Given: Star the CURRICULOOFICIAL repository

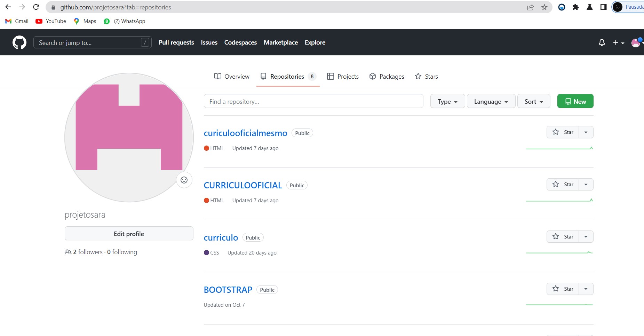Looking at the screenshot, I should 563,185.
